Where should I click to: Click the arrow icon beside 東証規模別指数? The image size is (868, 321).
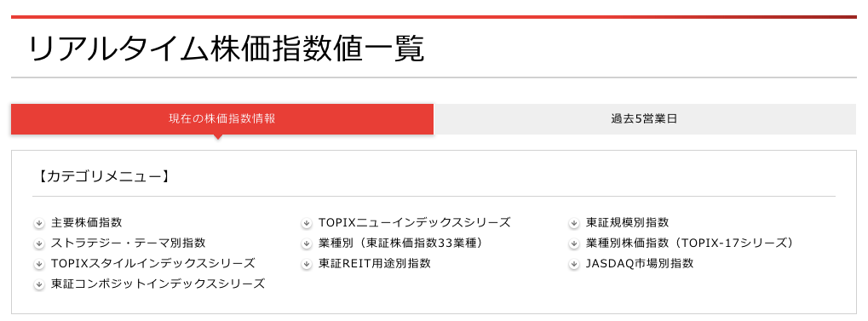574,224
